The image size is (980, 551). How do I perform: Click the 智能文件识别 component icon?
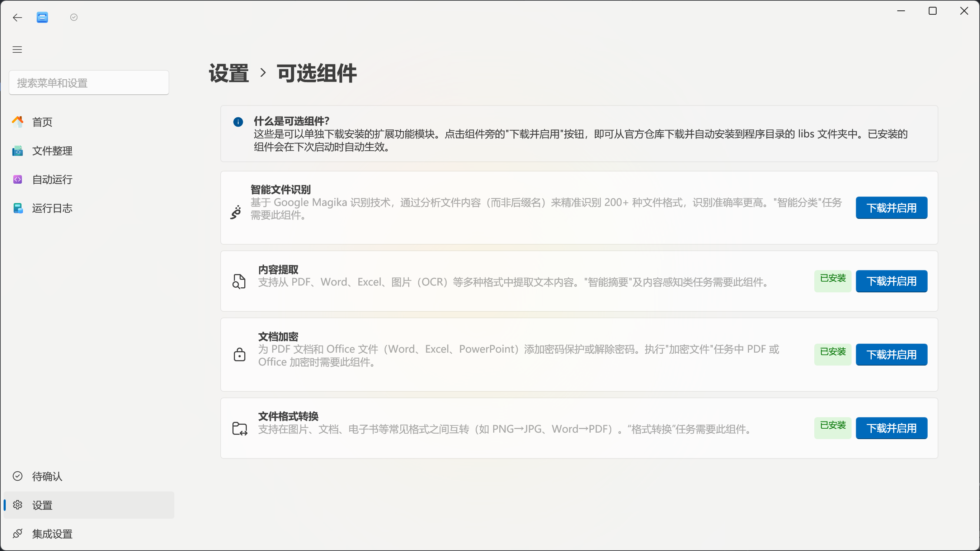(236, 212)
